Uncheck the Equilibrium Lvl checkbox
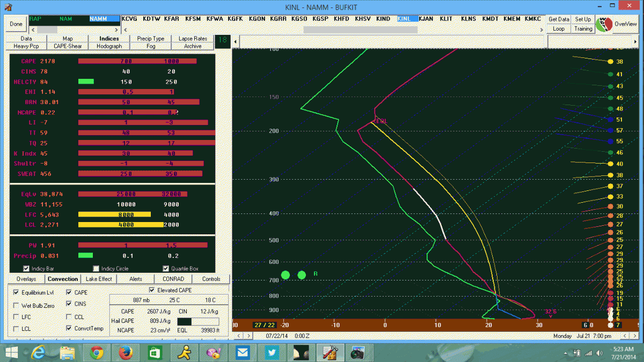Screen dimensions: 644x362 coord(16,293)
